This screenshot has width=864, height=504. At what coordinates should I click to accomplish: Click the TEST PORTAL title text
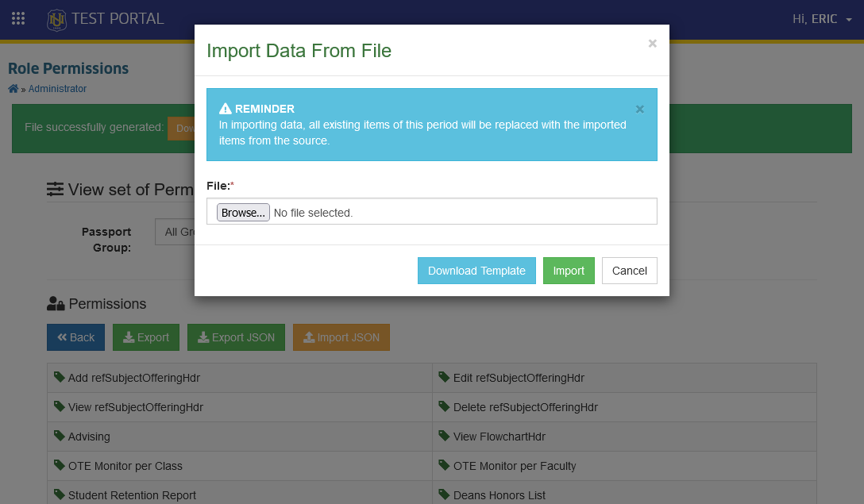[x=118, y=19]
